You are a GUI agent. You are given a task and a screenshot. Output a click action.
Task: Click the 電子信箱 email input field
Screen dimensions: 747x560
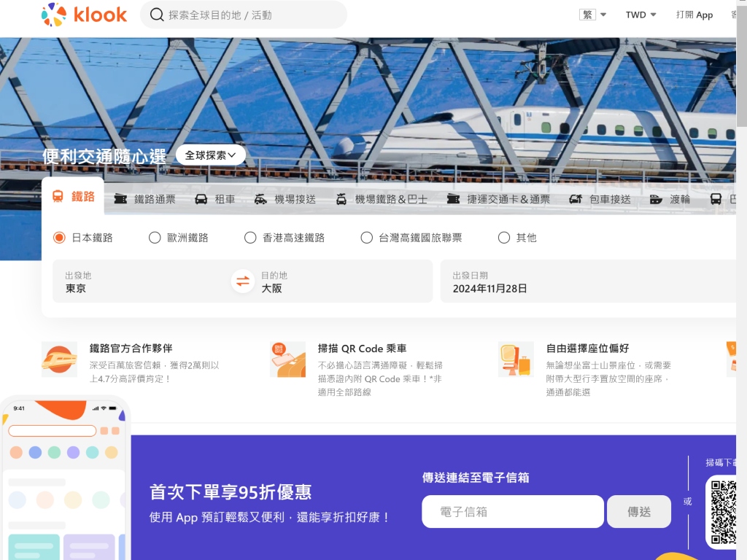[512, 511]
